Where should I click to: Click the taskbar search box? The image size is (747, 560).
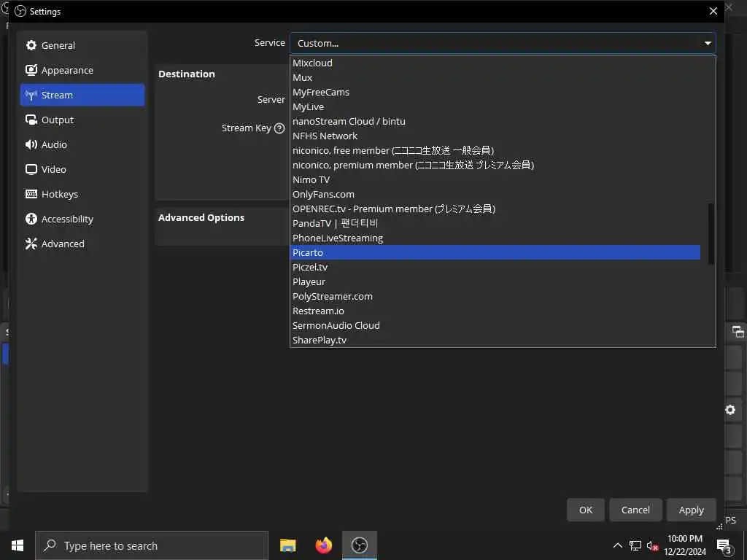[152, 545]
